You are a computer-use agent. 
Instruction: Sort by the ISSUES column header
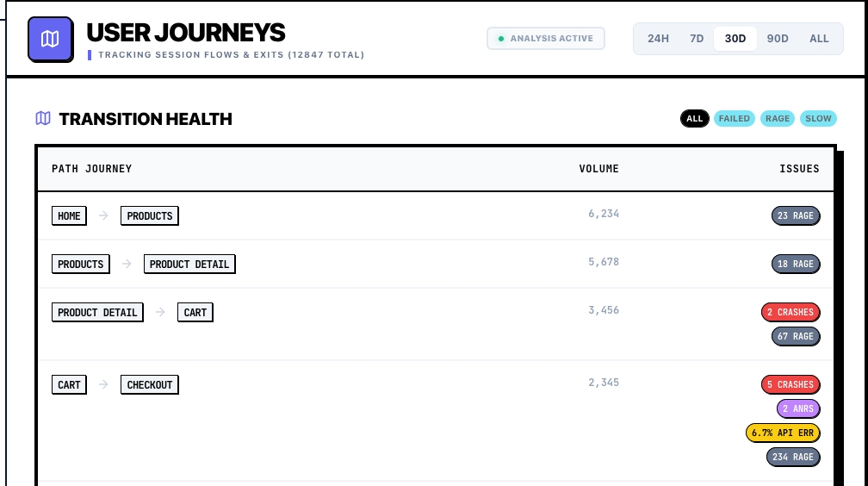[799, 169]
